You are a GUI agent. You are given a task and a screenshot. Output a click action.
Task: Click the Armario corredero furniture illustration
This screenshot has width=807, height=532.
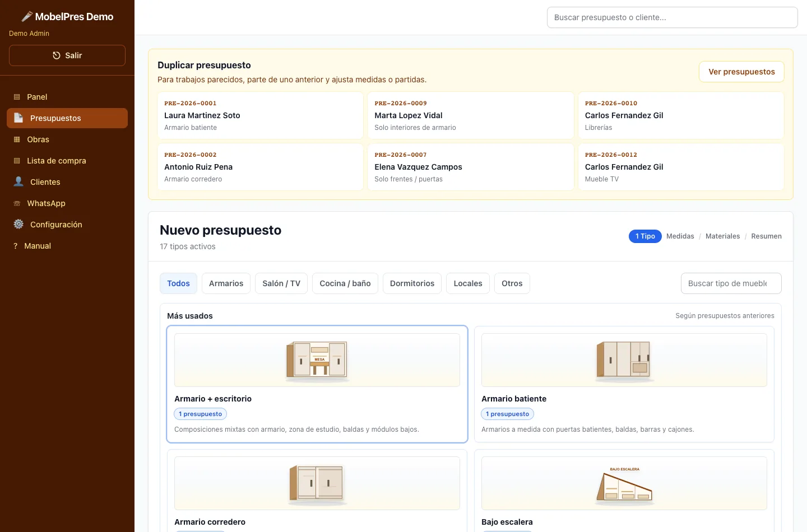pos(317,484)
